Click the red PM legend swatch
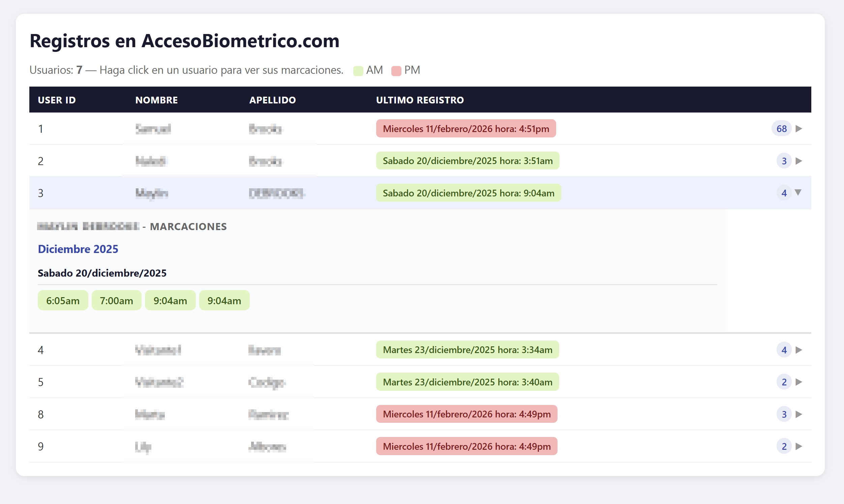 click(x=396, y=71)
